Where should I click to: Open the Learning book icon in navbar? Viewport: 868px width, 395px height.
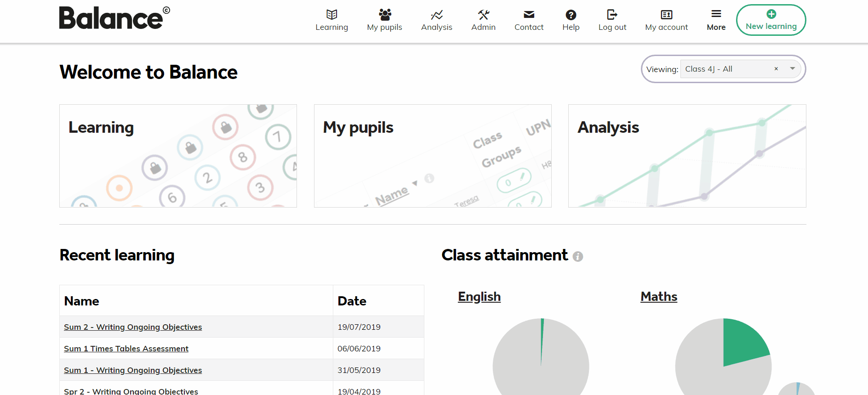[x=331, y=15]
